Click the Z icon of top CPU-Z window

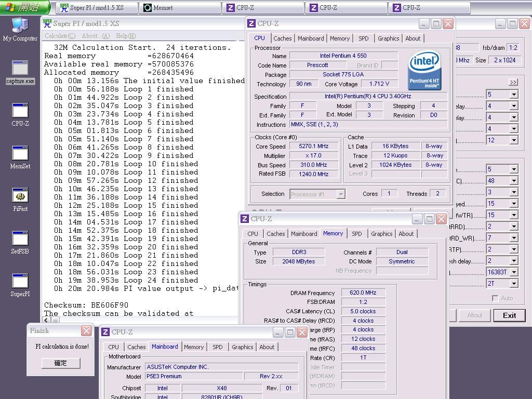click(x=251, y=23)
